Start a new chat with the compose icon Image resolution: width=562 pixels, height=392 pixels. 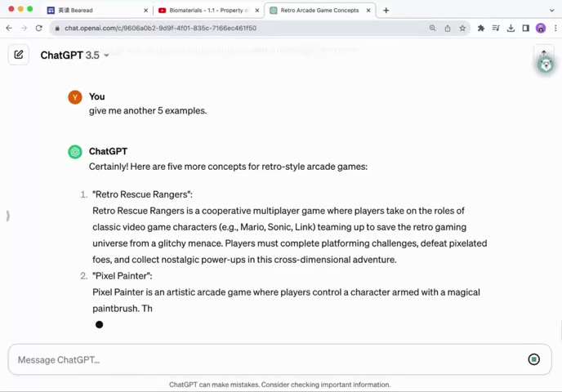click(19, 55)
